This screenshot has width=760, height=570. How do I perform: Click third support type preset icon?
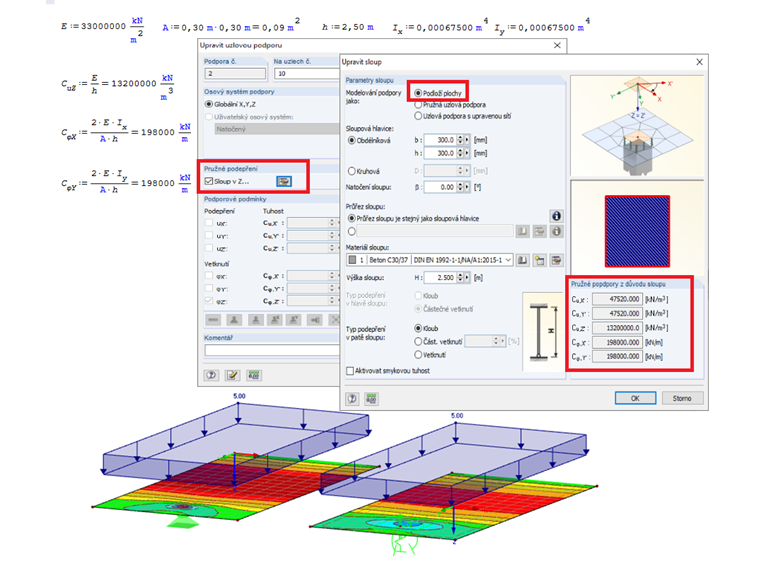coord(255,320)
